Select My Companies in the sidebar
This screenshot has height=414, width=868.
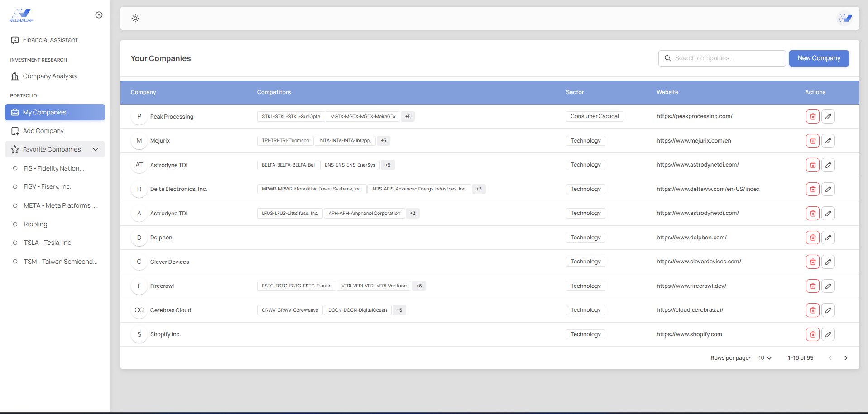55,112
